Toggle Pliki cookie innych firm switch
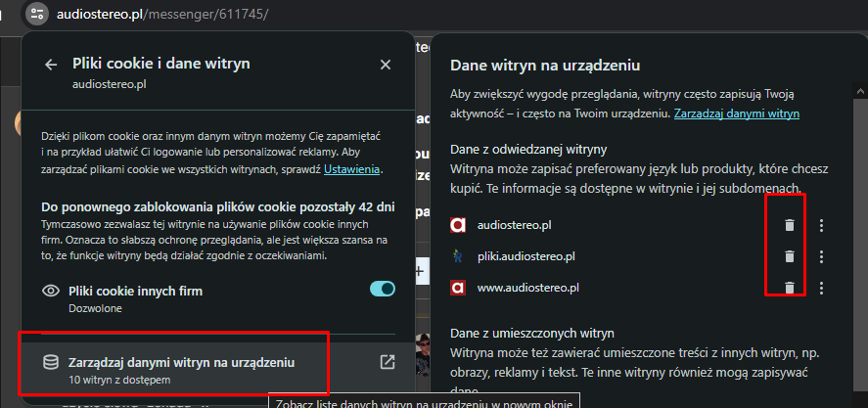Screen dimensions: 868x408 coord(383,289)
